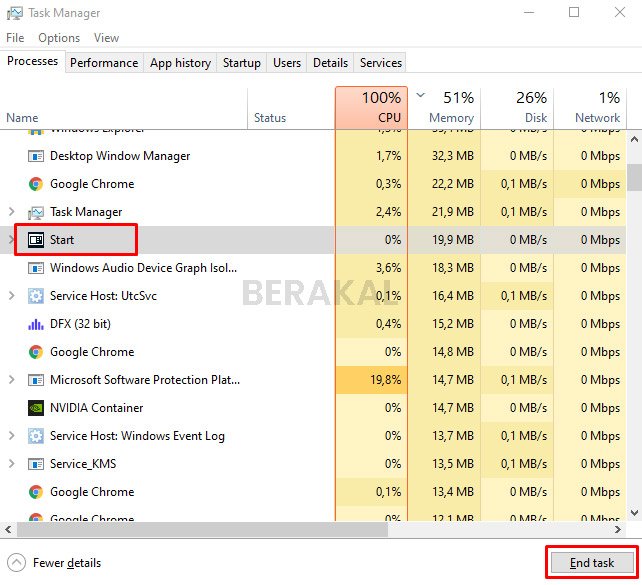Click the 3,6% CPU value cell
This screenshot has height=585, width=642.
(x=371, y=268)
